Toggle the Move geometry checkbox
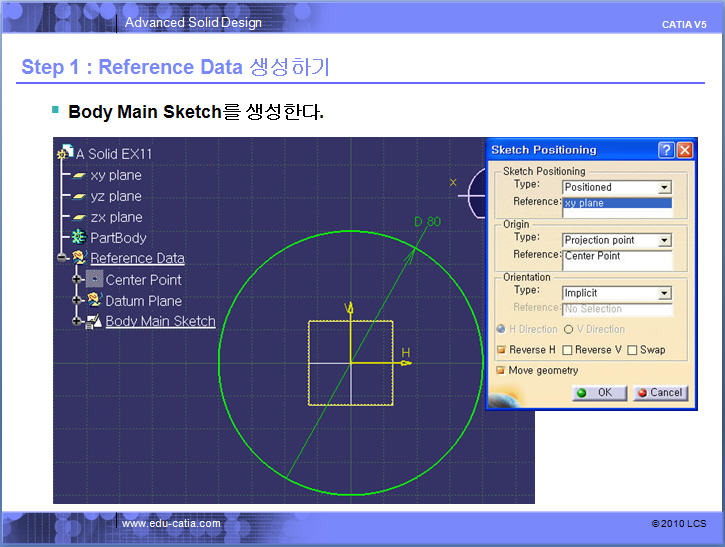The image size is (725, 547). [500, 370]
